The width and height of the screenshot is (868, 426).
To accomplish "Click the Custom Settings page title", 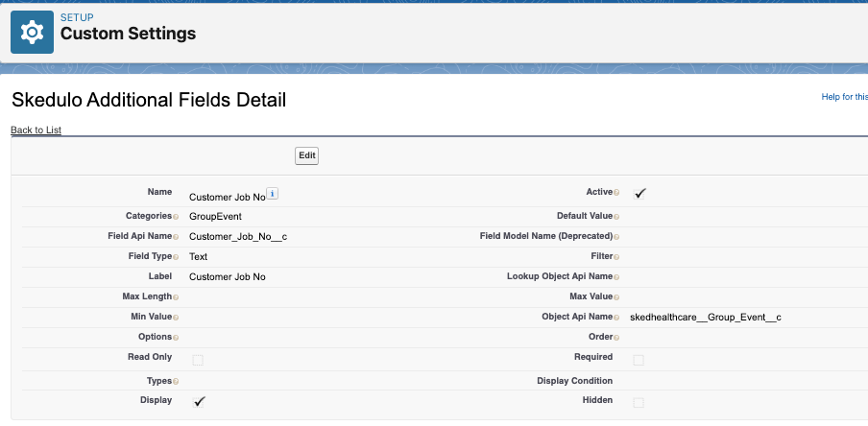I will click(x=128, y=34).
